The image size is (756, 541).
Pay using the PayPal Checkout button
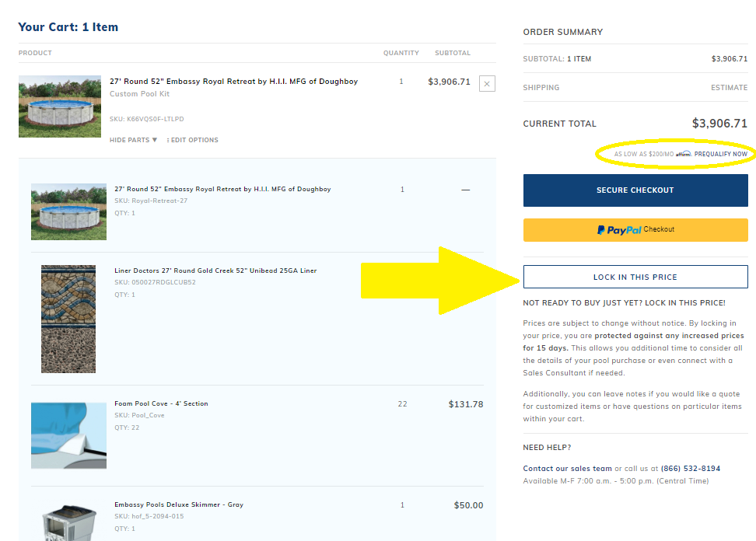click(635, 230)
